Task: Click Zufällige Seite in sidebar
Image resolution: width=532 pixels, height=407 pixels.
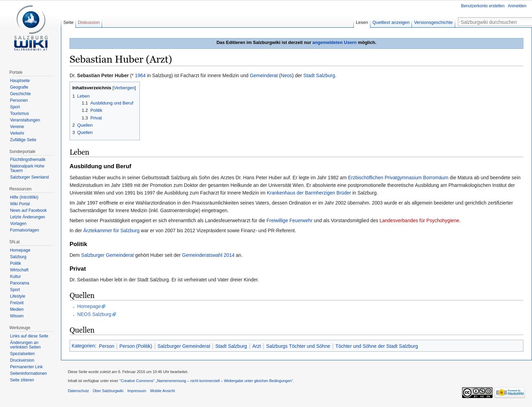Action: click(23, 140)
